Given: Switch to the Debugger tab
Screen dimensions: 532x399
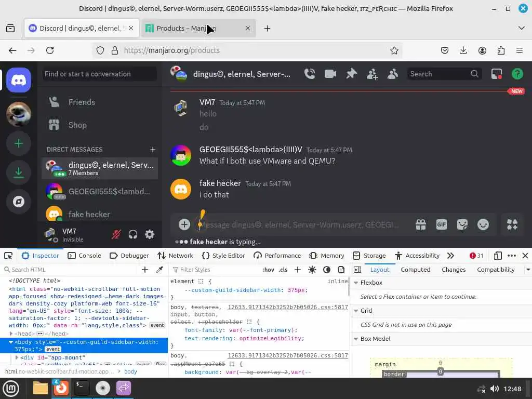Looking at the screenshot, I should [129, 256].
